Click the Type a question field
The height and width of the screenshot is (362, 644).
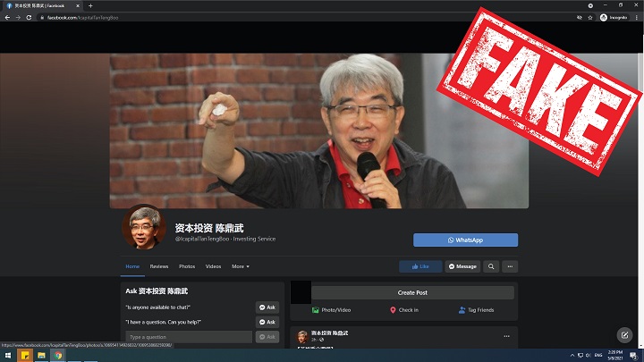[x=189, y=337]
